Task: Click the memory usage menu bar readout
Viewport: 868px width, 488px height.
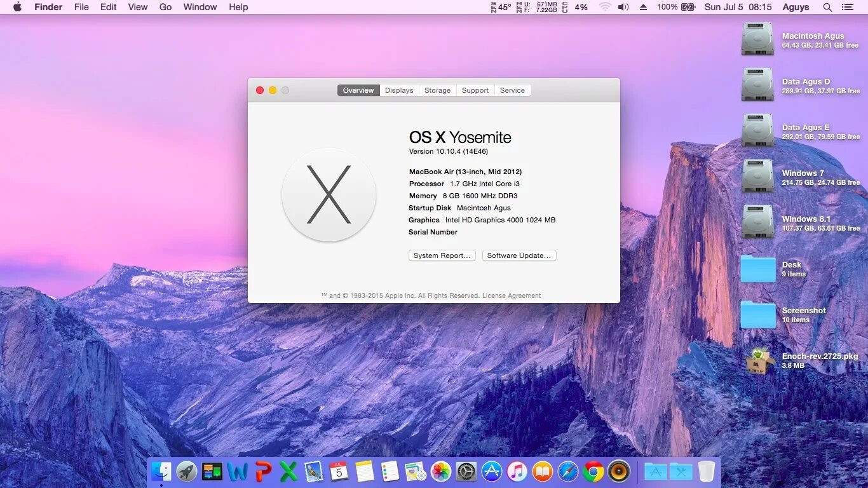Action: coord(536,7)
